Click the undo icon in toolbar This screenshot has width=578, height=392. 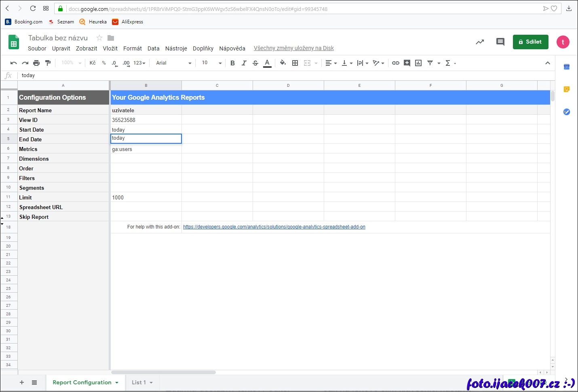(13, 63)
